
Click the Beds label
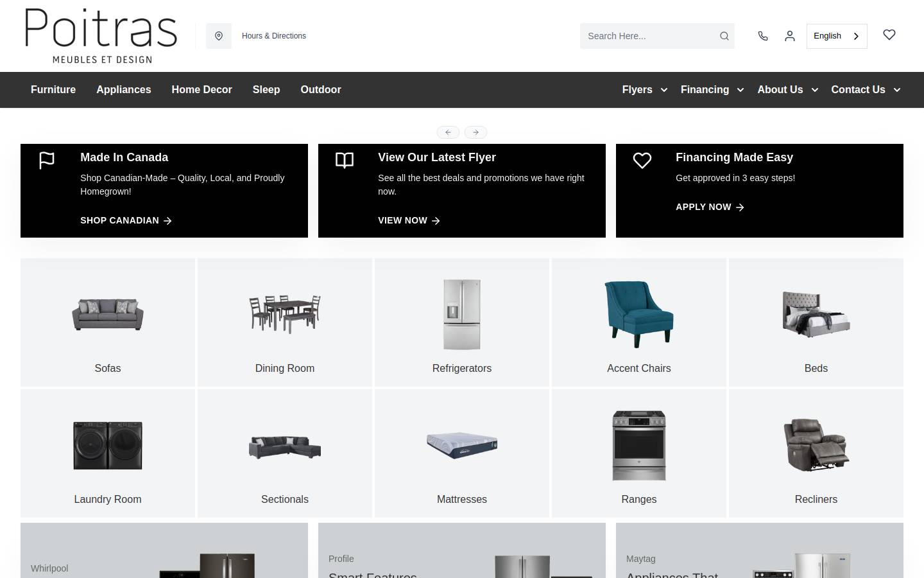coord(816,369)
